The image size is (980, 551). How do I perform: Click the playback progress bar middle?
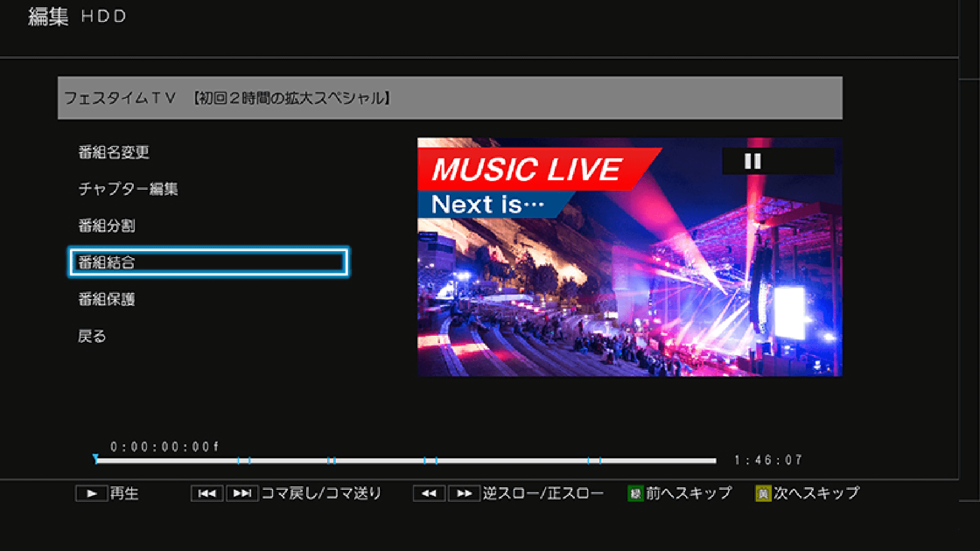coord(406,461)
